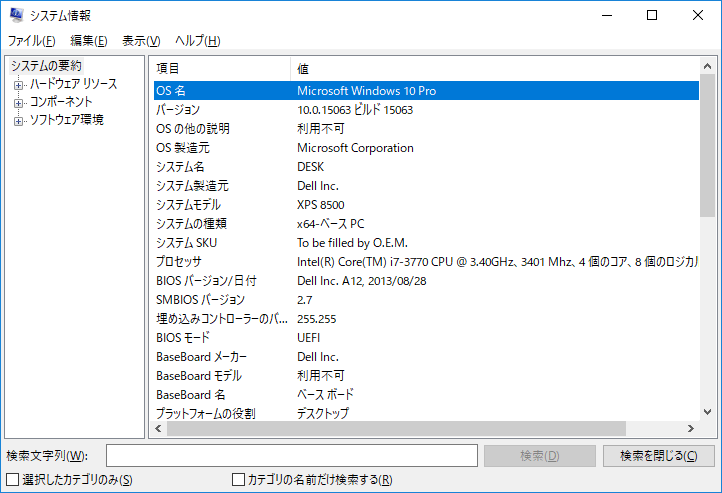
Task: Close the システム情報 window
Action: click(x=698, y=16)
